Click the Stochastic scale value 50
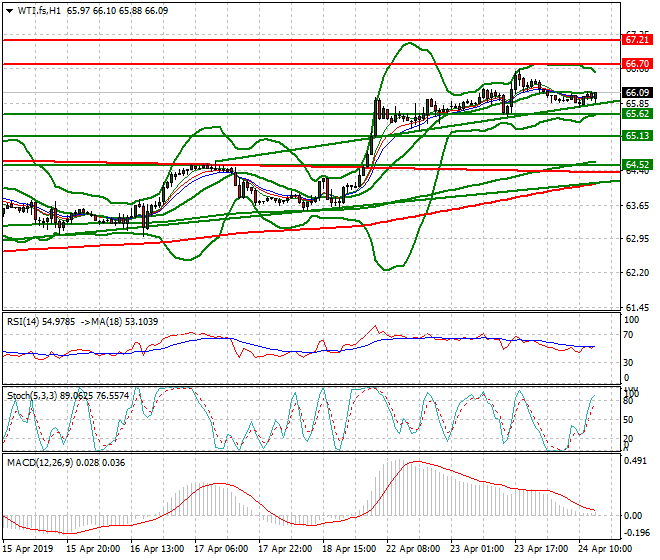This screenshot has width=660, height=560. click(628, 420)
